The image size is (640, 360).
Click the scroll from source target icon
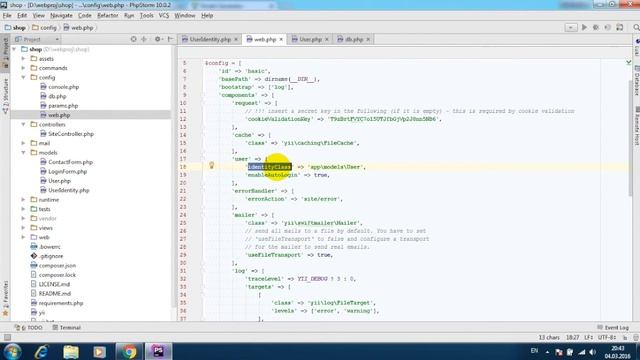[x=133, y=39]
